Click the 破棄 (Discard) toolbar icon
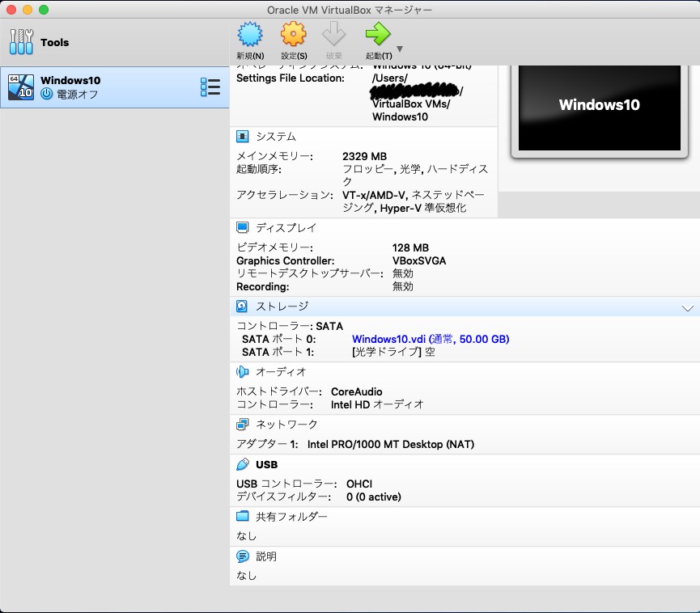700x613 pixels. tap(333, 35)
